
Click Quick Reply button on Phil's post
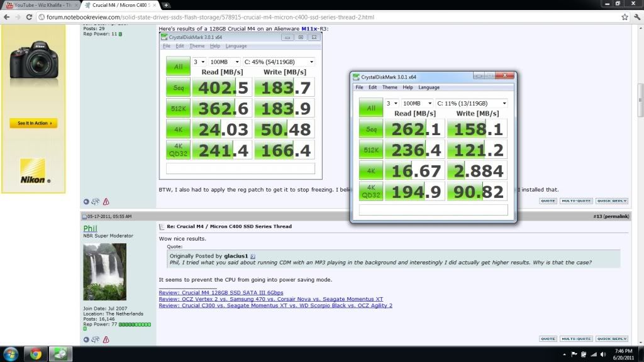611,339
